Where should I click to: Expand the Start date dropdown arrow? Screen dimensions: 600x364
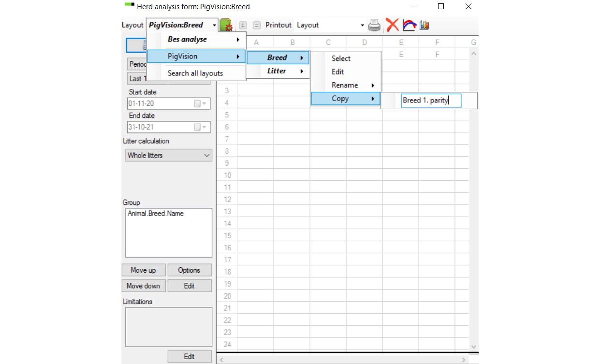205,103
